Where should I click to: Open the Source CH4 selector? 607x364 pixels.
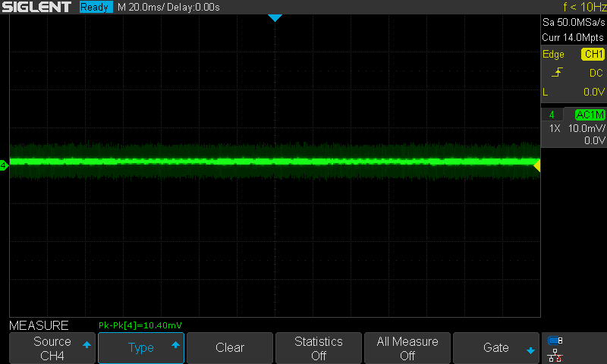(x=52, y=348)
